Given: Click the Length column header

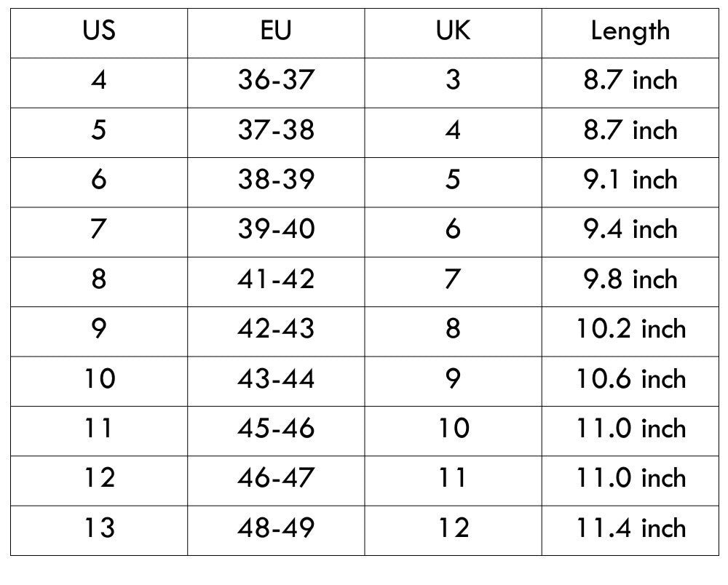Looking at the screenshot, I should (x=630, y=33).
